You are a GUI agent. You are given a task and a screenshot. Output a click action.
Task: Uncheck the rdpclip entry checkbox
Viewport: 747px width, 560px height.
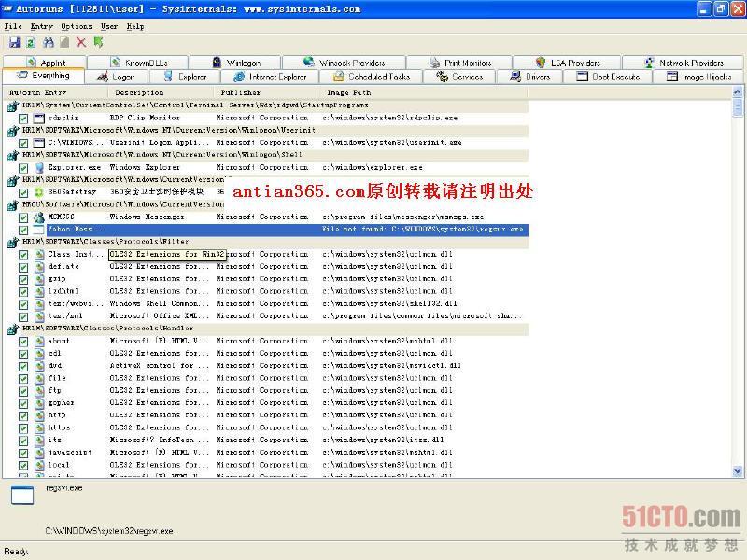pyautogui.click(x=22, y=119)
